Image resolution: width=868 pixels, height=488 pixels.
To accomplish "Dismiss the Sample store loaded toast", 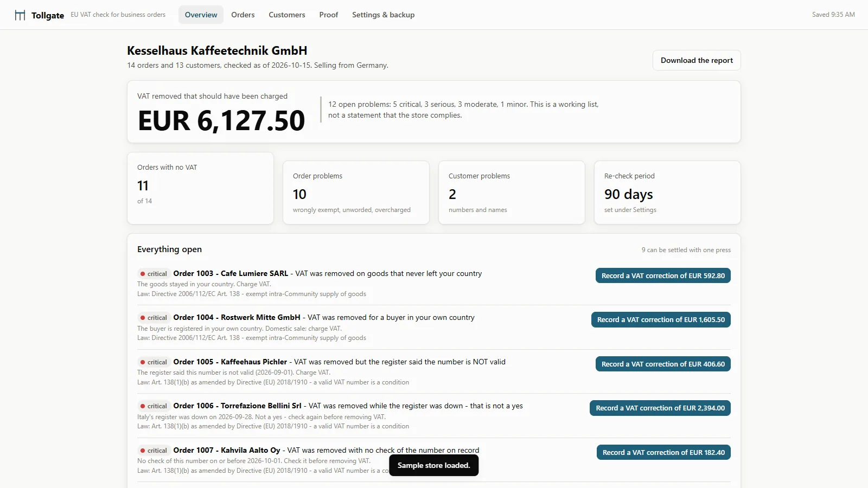I will coord(433,465).
